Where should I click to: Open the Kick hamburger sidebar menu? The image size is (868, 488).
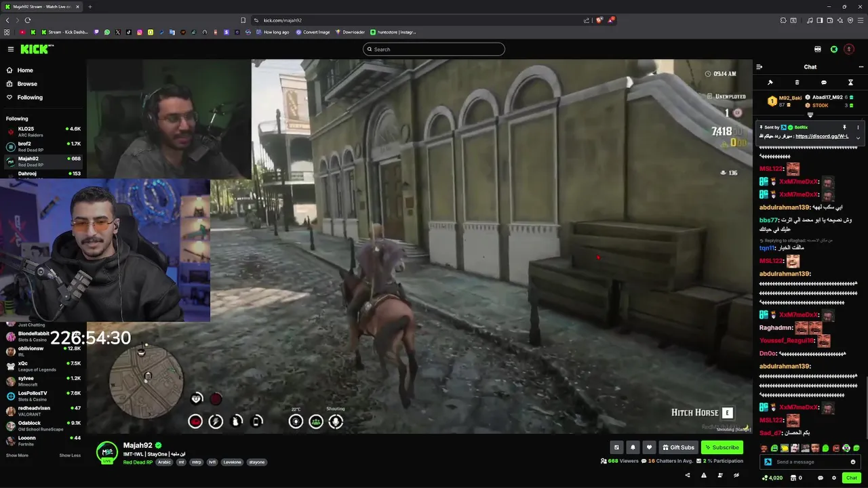pyautogui.click(x=10, y=49)
